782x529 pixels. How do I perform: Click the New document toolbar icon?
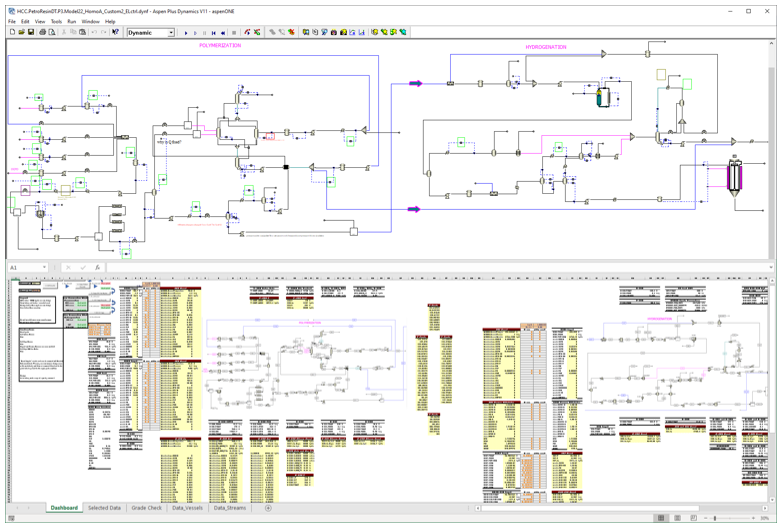coord(12,32)
